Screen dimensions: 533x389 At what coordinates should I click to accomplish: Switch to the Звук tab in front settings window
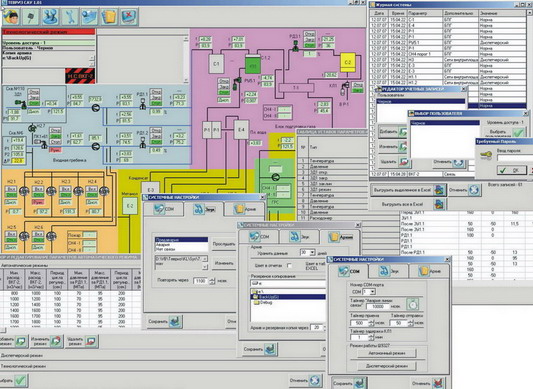click(x=389, y=271)
